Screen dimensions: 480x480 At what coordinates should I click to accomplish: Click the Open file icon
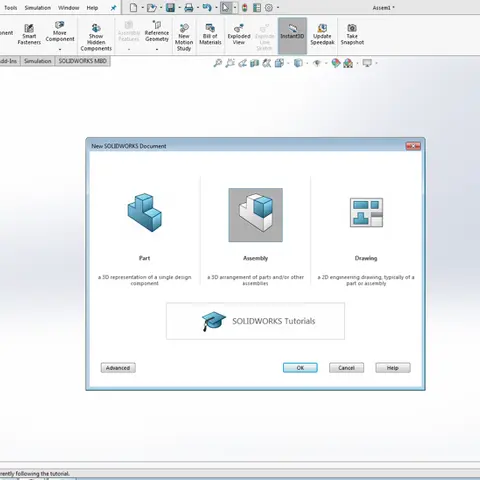tap(152, 7)
